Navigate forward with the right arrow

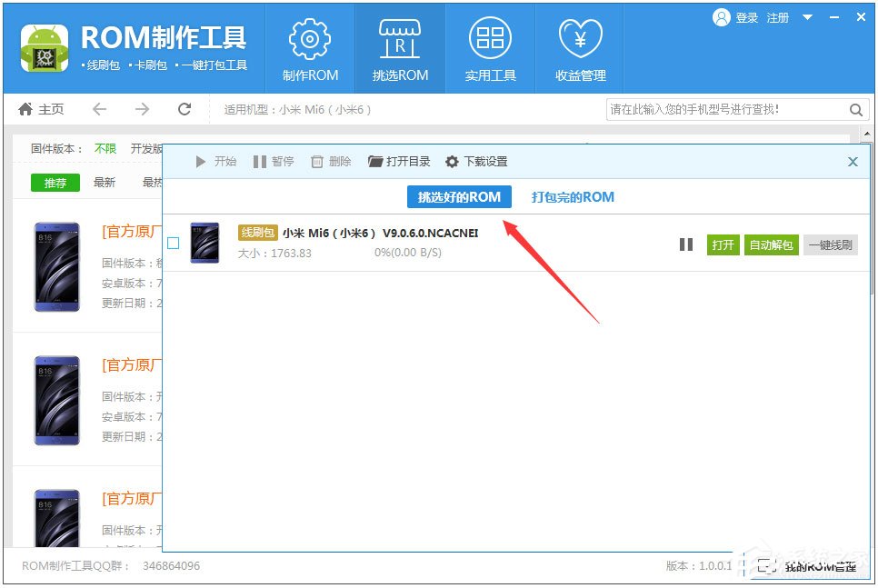[x=142, y=109]
